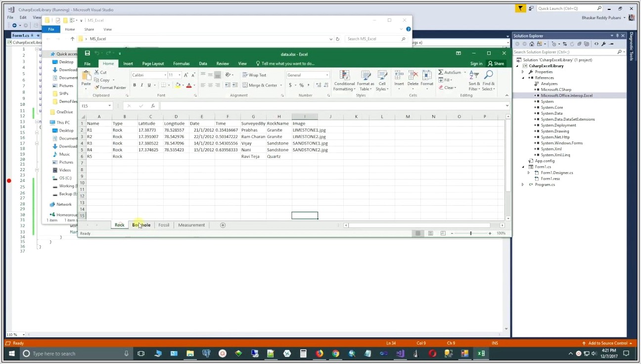This screenshot has height=364, width=641.
Task: Collapse the References node in Solution Explorer
Action: click(x=523, y=78)
